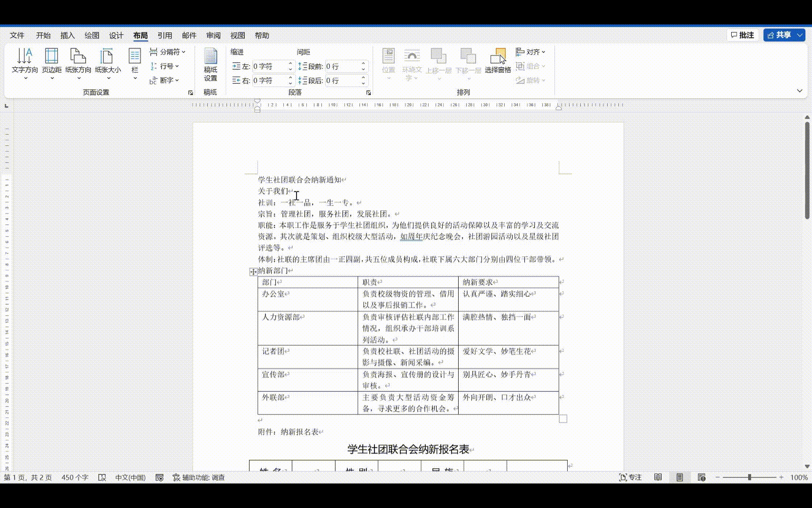
Task: Open page count 第1页，共2页 in status bar
Action: click(x=28, y=477)
